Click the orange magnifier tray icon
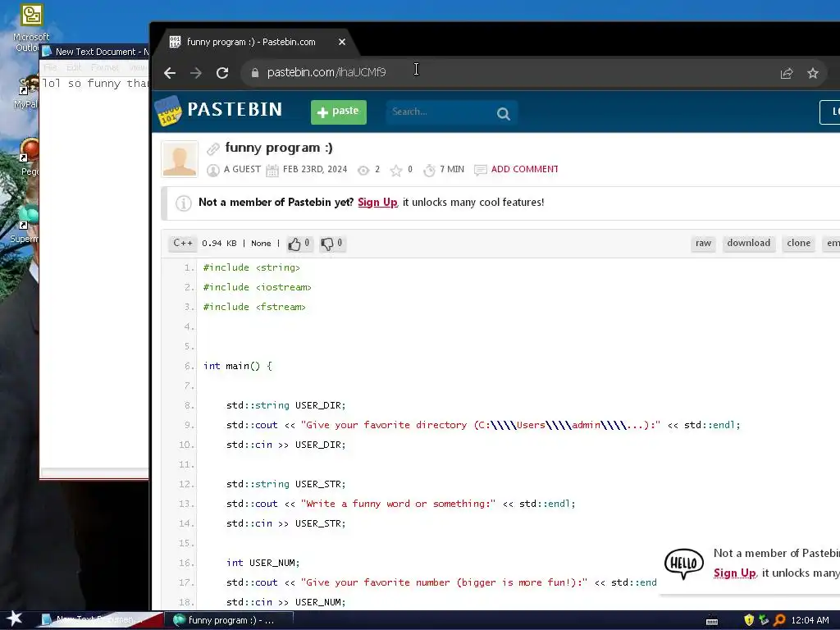Image resolution: width=840 pixels, height=630 pixels. click(779, 620)
